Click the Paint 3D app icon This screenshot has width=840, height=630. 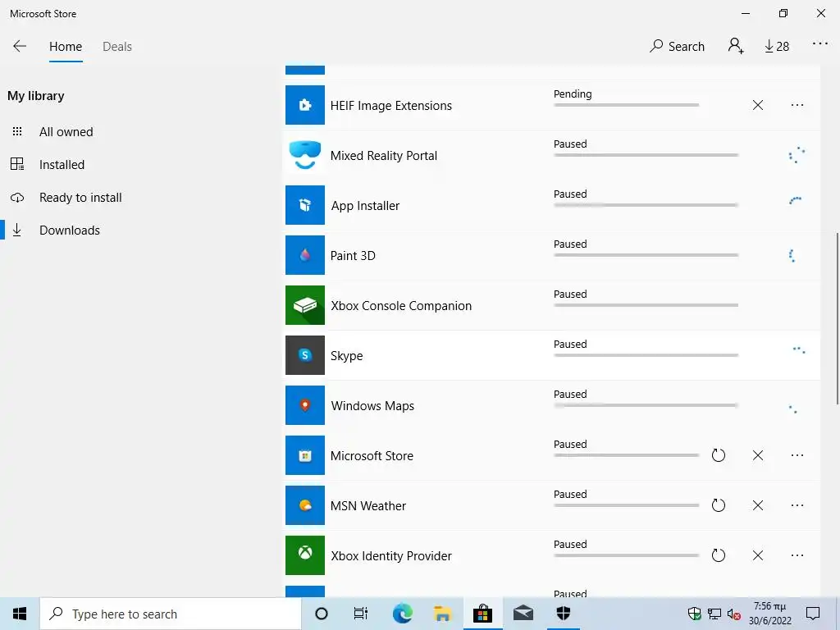click(305, 255)
